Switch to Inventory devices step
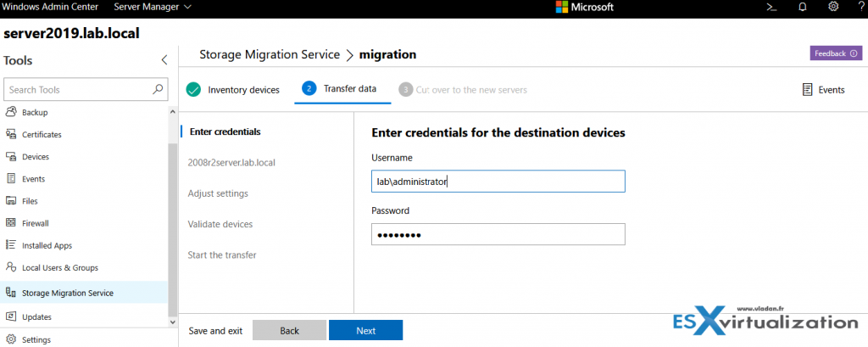 coord(233,89)
